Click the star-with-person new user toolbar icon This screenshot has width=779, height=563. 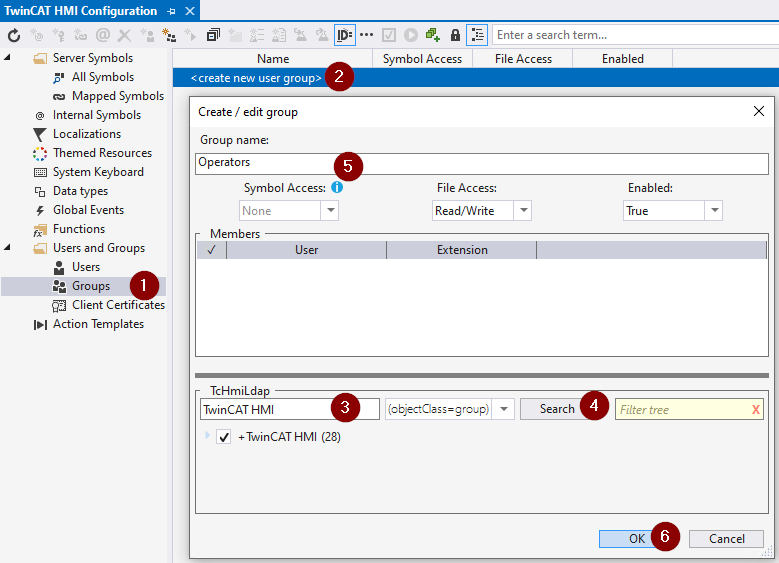point(147,35)
